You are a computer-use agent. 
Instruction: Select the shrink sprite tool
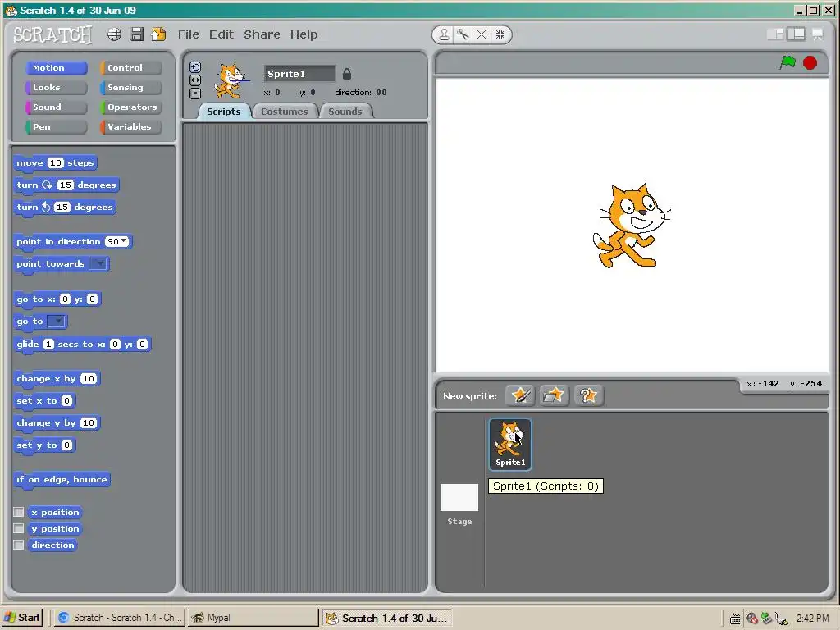(x=500, y=34)
